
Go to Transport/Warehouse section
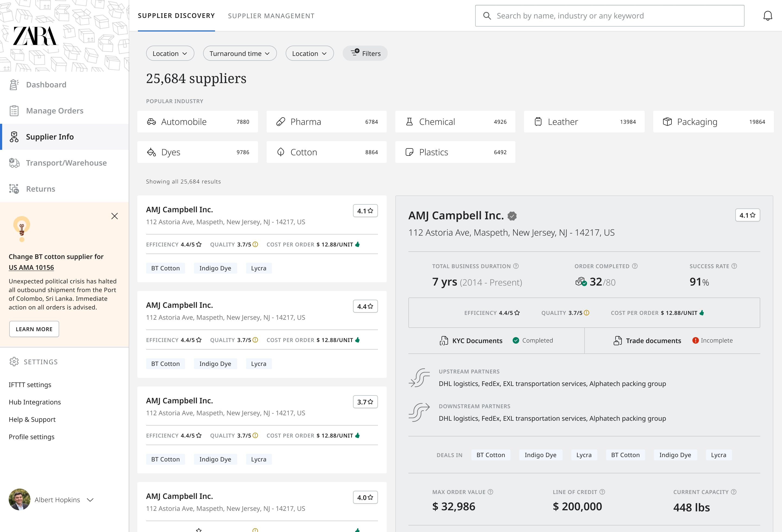pyautogui.click(x=64, y=163)
